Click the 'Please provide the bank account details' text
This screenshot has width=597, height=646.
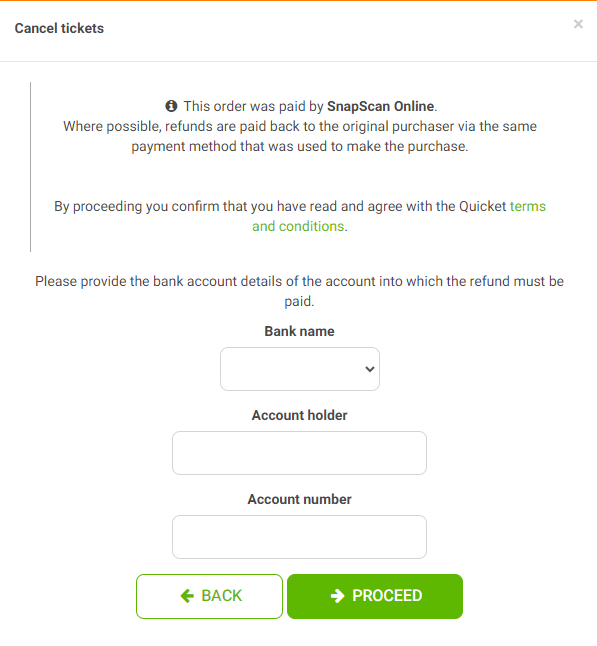click(x=300, y=291)
